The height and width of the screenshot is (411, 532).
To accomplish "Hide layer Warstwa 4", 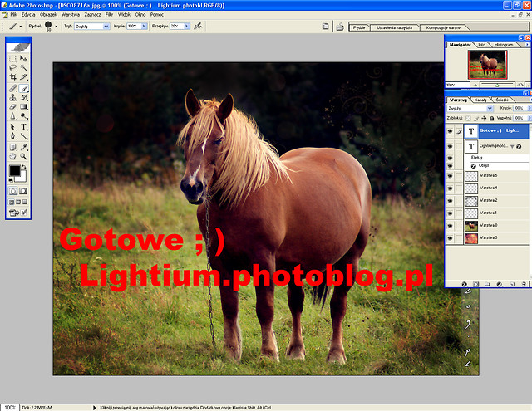I will point(450,188).
